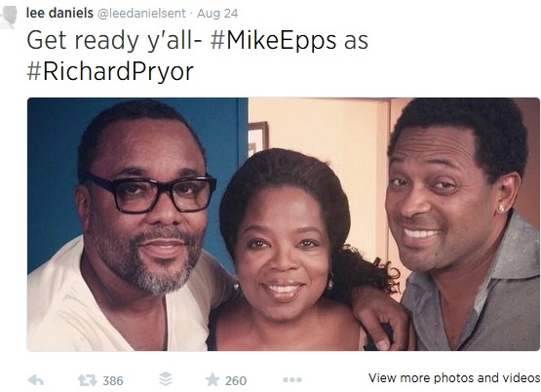Click the framed picture in the photo background
Image resolution: width=541 pixels, height=392 pixels.
[257, 138]
